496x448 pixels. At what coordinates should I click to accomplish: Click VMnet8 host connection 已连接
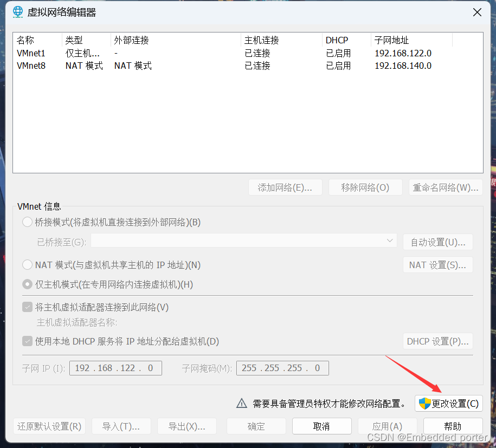tap(257, 66)
